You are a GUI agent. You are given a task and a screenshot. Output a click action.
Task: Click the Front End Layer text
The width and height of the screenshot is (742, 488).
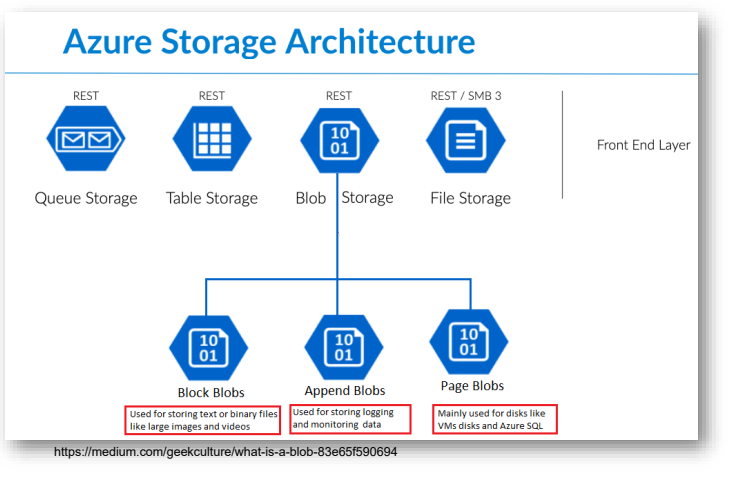(x=643, y=145)
